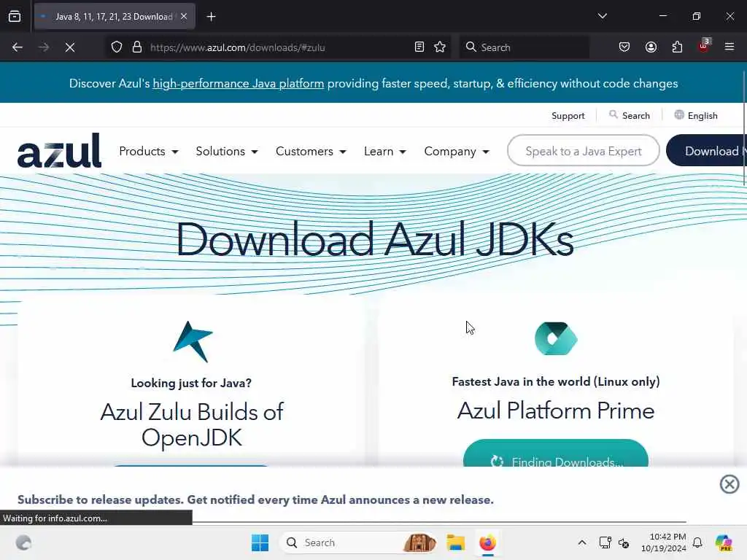Click the Azul Zulu star logo icon
This screenshot has height=560, width=747.
193,341
